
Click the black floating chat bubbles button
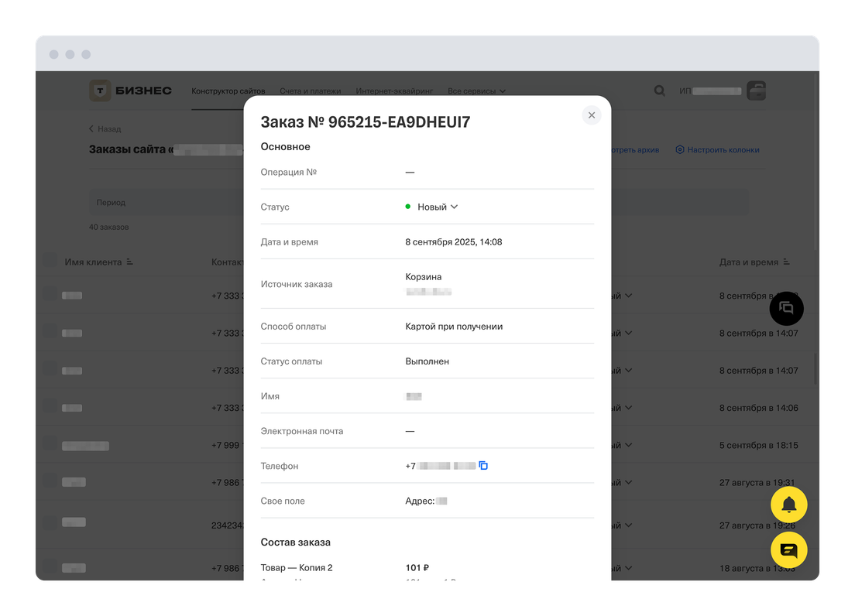[x=786, y=308]
